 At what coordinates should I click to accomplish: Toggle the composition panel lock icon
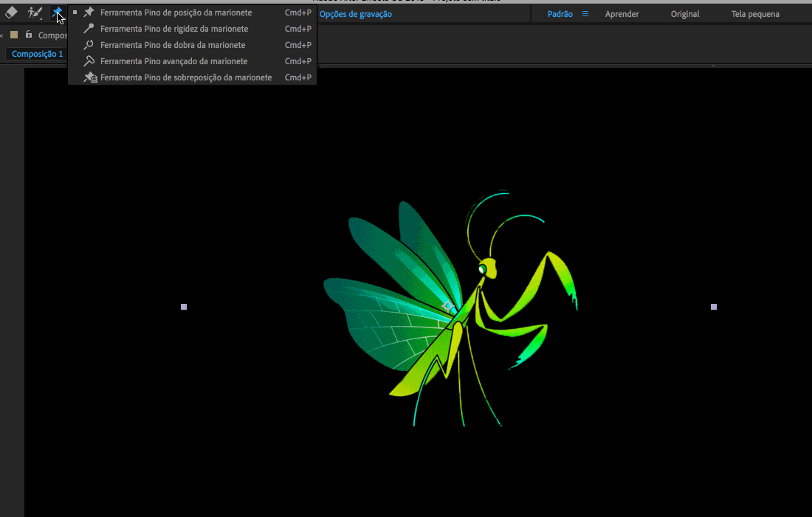[29, 35]
